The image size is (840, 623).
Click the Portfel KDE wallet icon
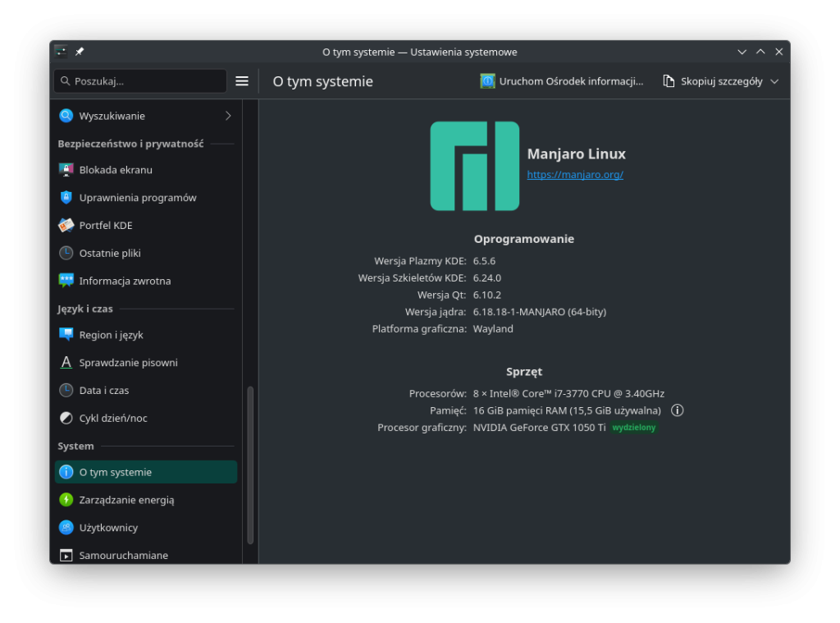(x=66, y=226)
